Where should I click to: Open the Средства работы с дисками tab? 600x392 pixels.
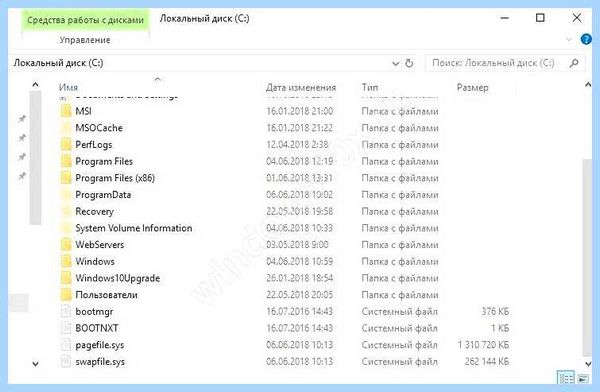(85, 20)
